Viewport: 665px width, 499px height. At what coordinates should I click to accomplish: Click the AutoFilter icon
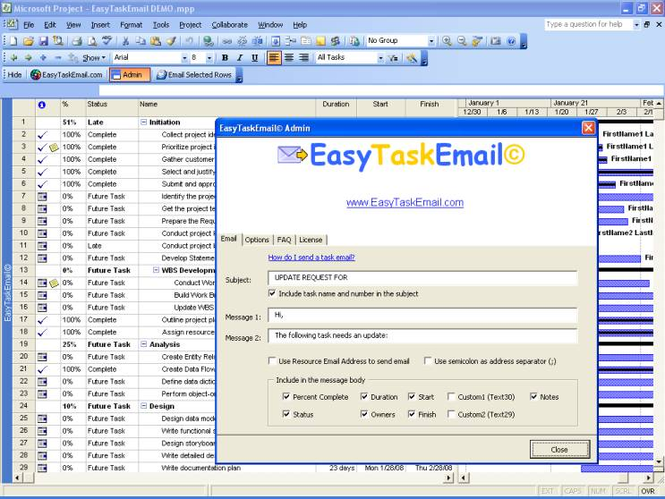(x=393, y=58)
